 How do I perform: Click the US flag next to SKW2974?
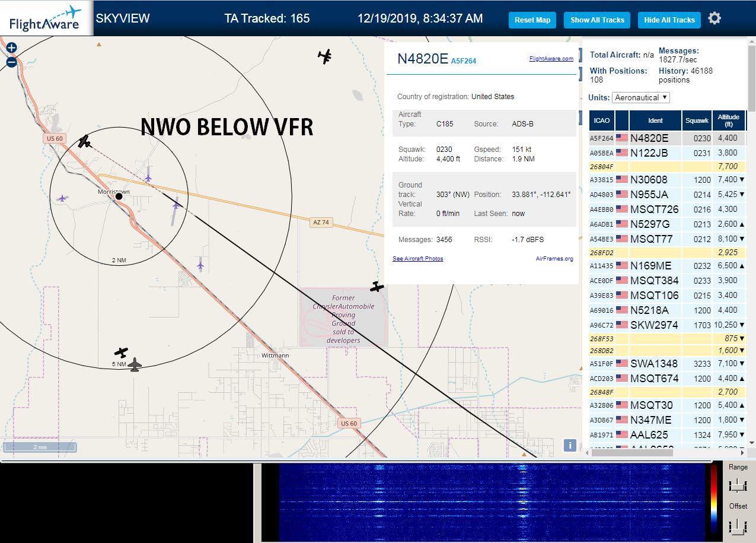(x=621, y=325)
